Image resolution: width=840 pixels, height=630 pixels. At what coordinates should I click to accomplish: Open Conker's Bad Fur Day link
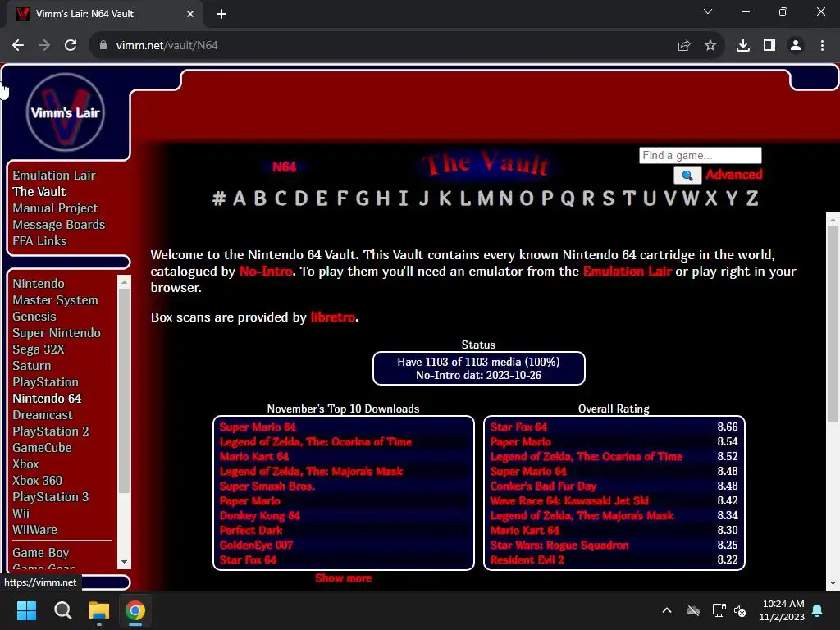pyautogui.click(x=543, y=486)
